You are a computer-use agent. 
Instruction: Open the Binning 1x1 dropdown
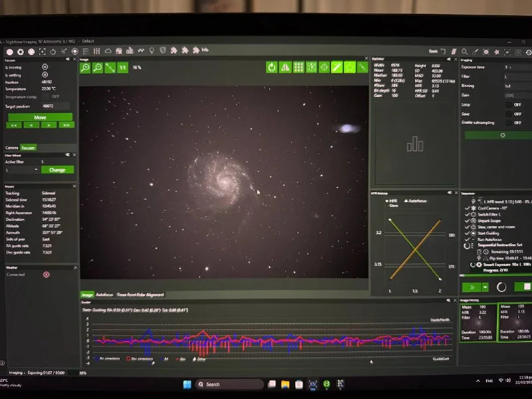coord(512,86)
